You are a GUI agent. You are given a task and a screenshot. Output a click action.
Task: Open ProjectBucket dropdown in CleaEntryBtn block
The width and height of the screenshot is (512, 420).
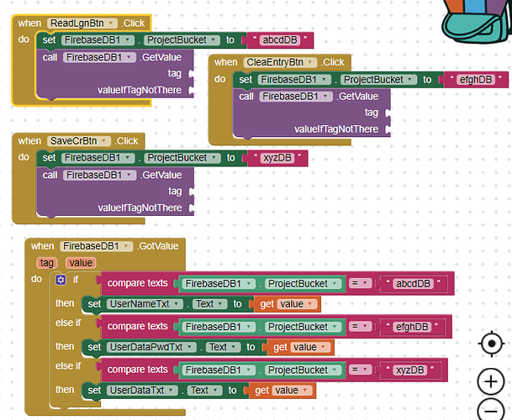coord(379,80)
